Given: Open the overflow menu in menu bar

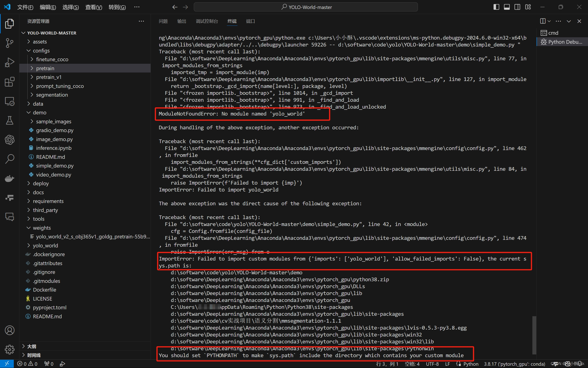Looking at the screenshot, I should tap(137, 7).
